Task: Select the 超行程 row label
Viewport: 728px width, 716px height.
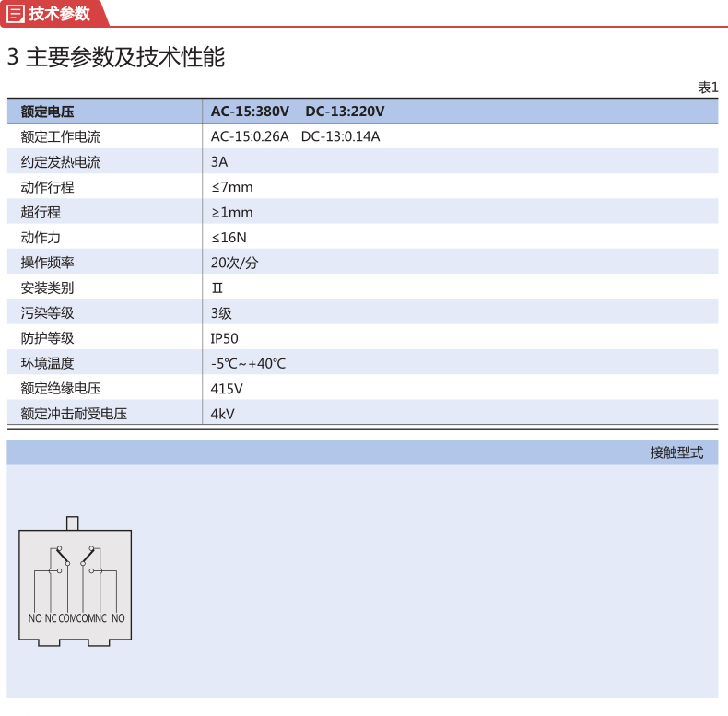Action: point(41,212)
